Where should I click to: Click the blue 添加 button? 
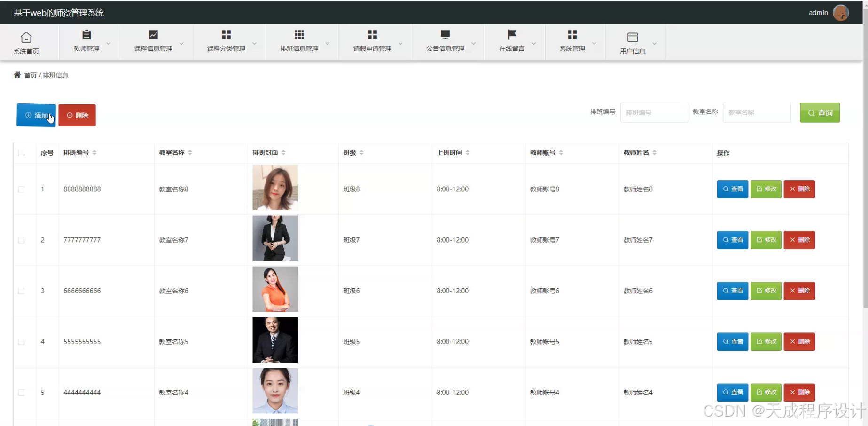36,115
